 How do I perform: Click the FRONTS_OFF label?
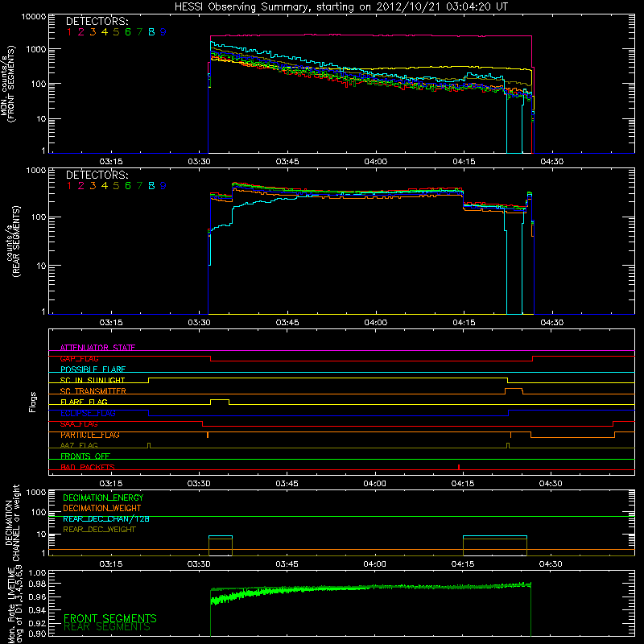85,456
